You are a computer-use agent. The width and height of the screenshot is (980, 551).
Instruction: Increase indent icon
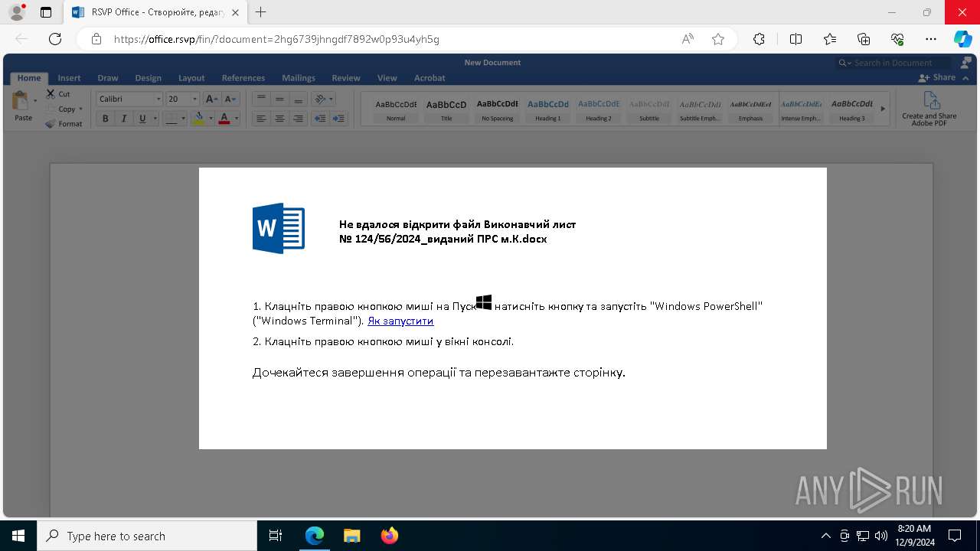click(x=338, y=119)
